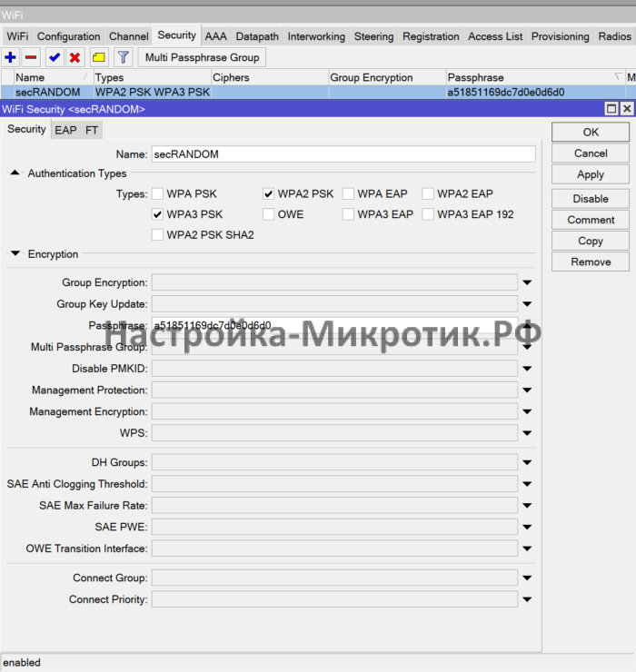Close the WiFi Security secRANDOM dialog

coord(627,109)
